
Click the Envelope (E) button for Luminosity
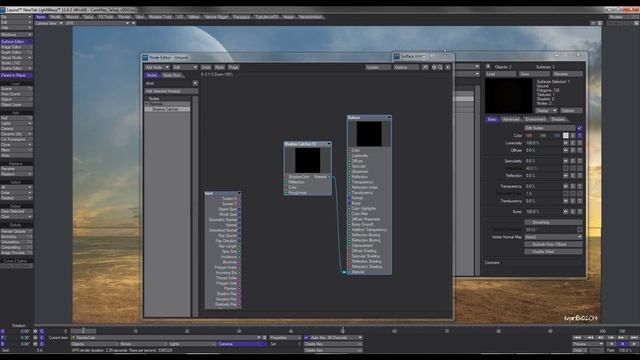[x=573, y=143]
